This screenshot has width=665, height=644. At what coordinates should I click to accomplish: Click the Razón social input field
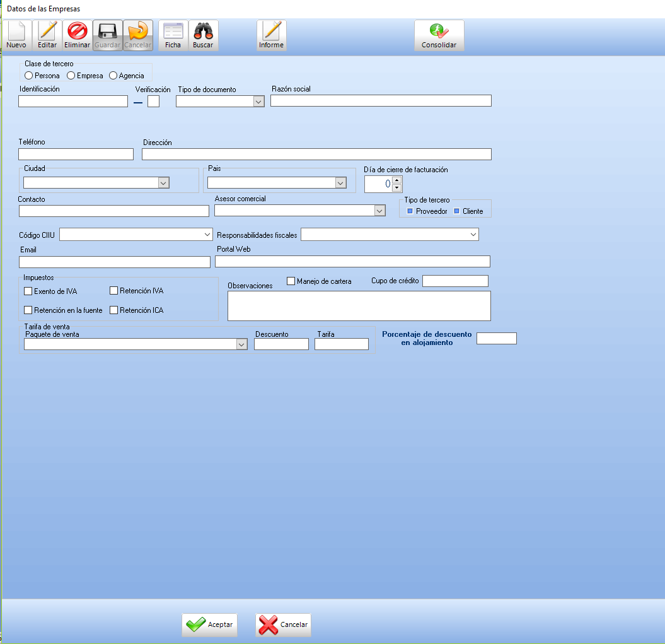pos(380,101)
